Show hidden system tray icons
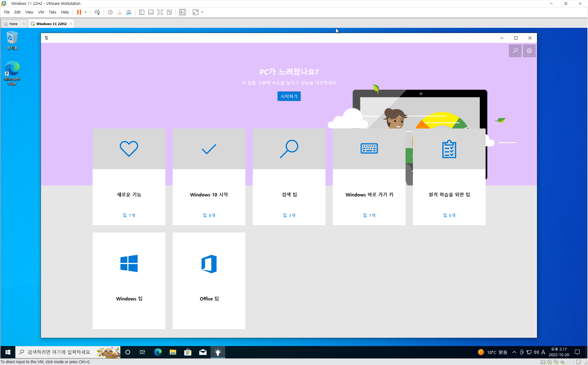588x365 pixels. click(x=514, y=352)
